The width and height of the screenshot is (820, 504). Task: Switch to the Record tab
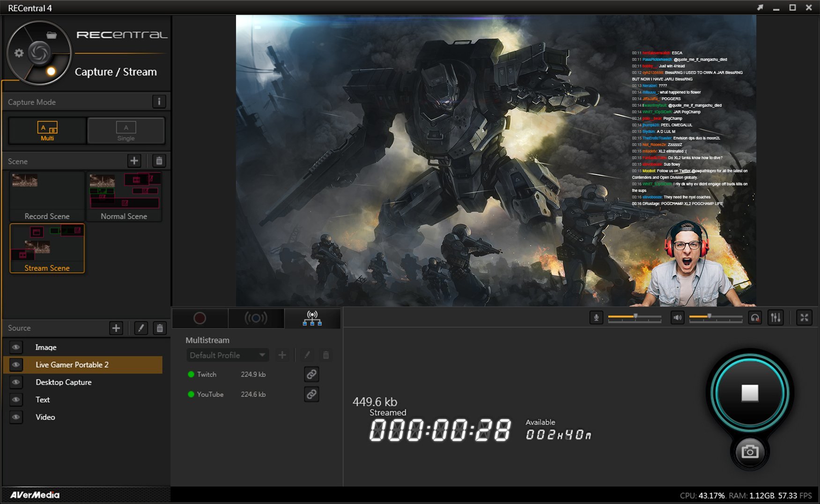pos(200,318)
